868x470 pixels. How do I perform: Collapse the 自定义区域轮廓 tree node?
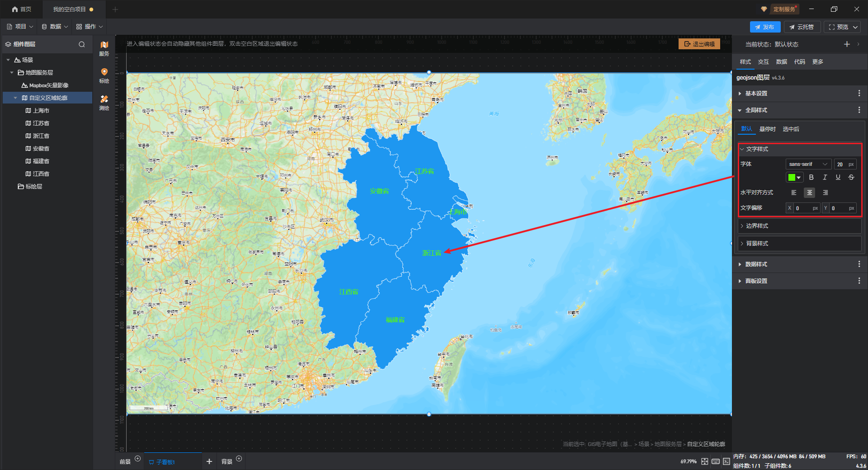click(15, 98)
